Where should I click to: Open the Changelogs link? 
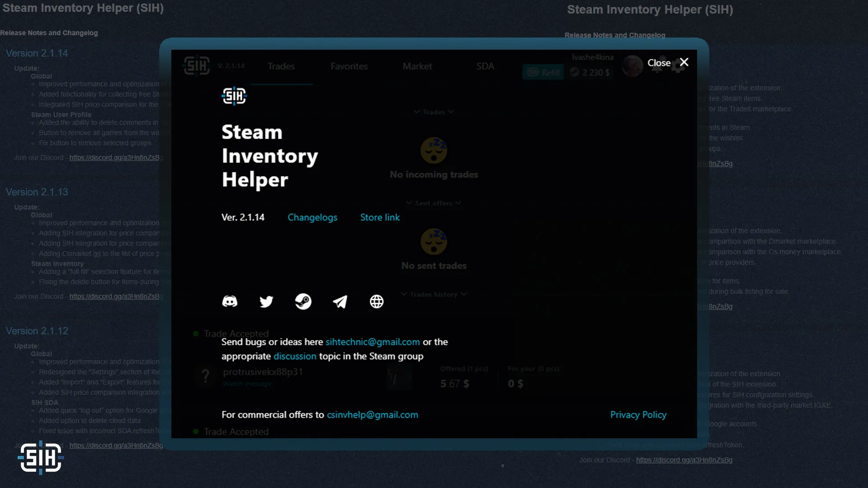[x=312, y=217]
